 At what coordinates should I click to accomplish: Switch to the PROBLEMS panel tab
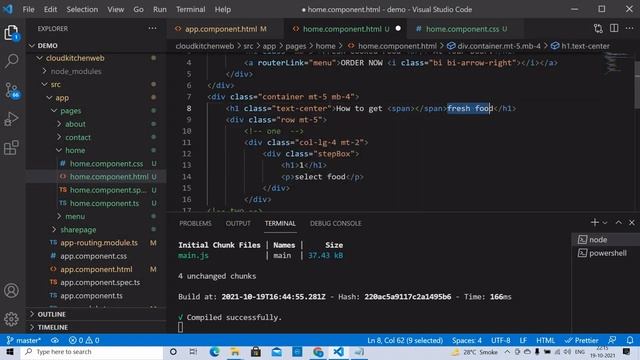(x=195, y=223)
